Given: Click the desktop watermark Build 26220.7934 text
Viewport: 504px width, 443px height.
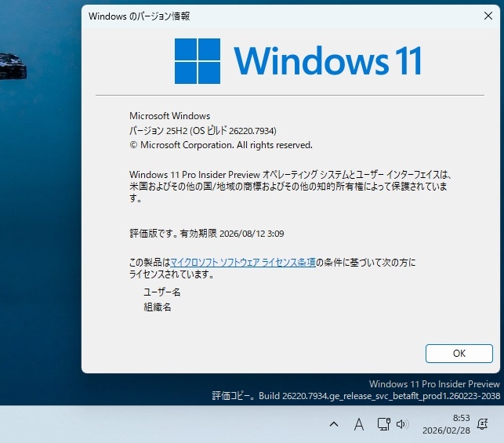Looking at the screenshot, I should point(356,396).
